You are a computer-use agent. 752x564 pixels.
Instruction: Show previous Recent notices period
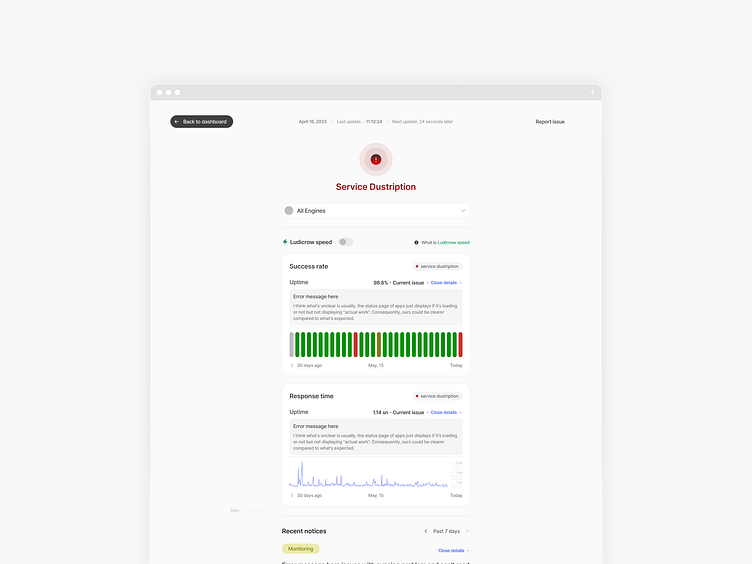point(425,531)
